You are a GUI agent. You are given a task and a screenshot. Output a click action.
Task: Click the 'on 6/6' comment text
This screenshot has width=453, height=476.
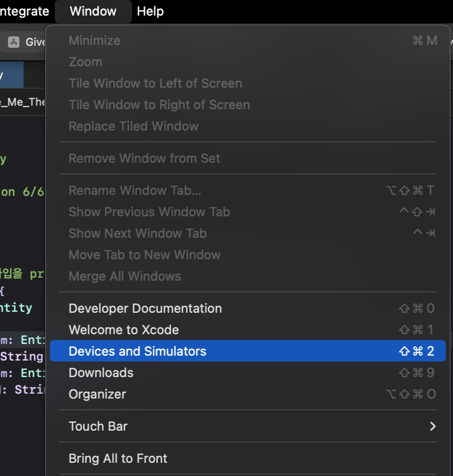point(22,192)
